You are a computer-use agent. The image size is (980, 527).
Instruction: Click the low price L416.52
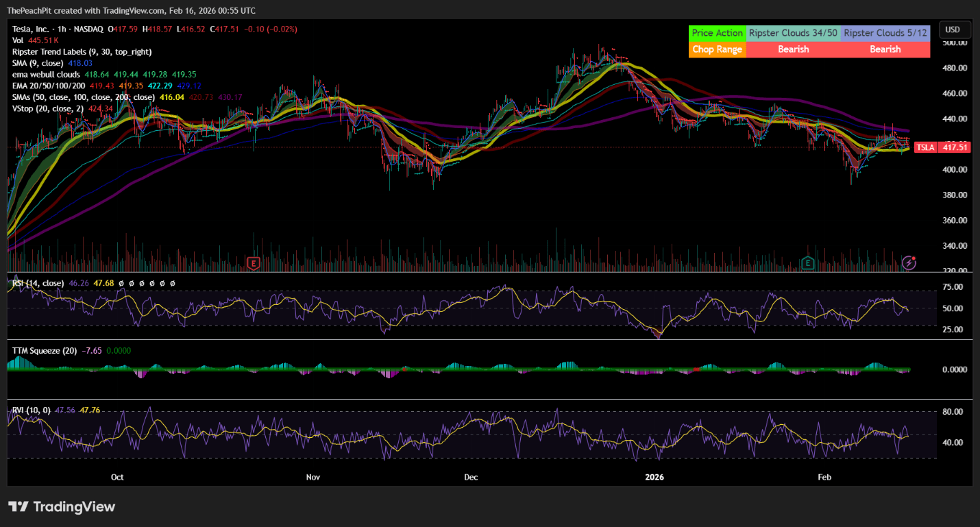click(x=191, y=29)
